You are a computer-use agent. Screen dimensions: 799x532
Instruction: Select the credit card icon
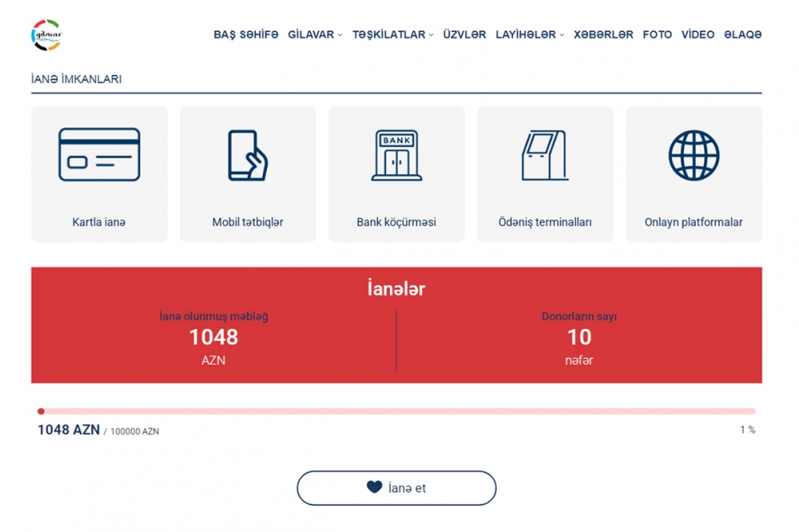point(99,155)
